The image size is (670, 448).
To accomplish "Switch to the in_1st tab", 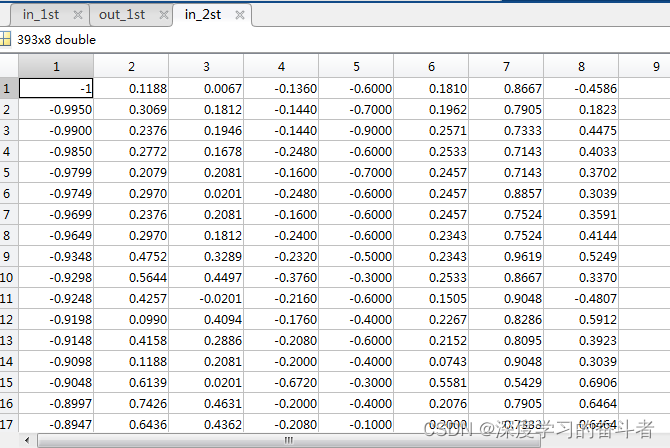I will (x=41, y=15).
